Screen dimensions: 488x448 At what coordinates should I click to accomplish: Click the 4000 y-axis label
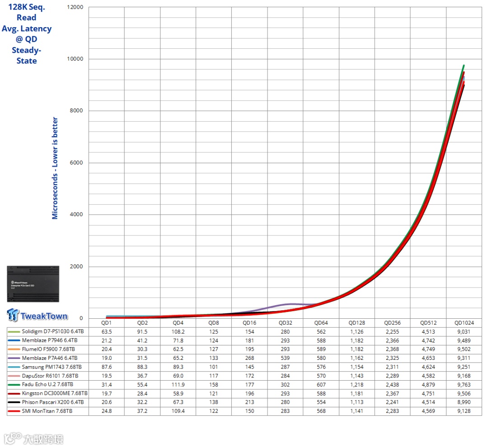(76, 214)
